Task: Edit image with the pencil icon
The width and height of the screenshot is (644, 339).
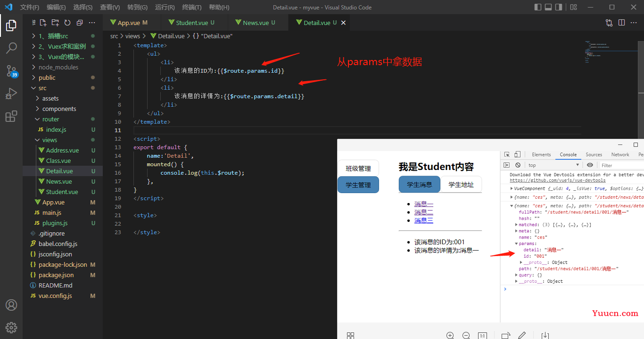Action: click(x=522, y=335)
